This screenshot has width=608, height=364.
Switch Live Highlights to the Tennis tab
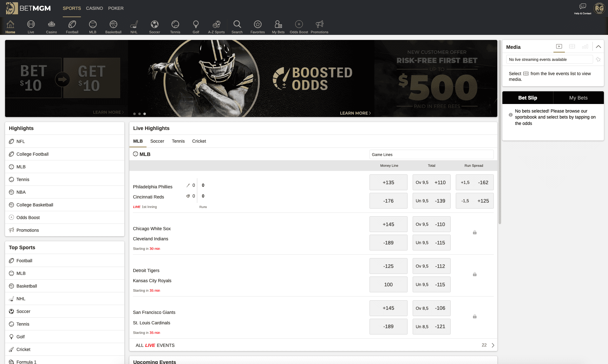pyautogui.click(x=178, y=141)
